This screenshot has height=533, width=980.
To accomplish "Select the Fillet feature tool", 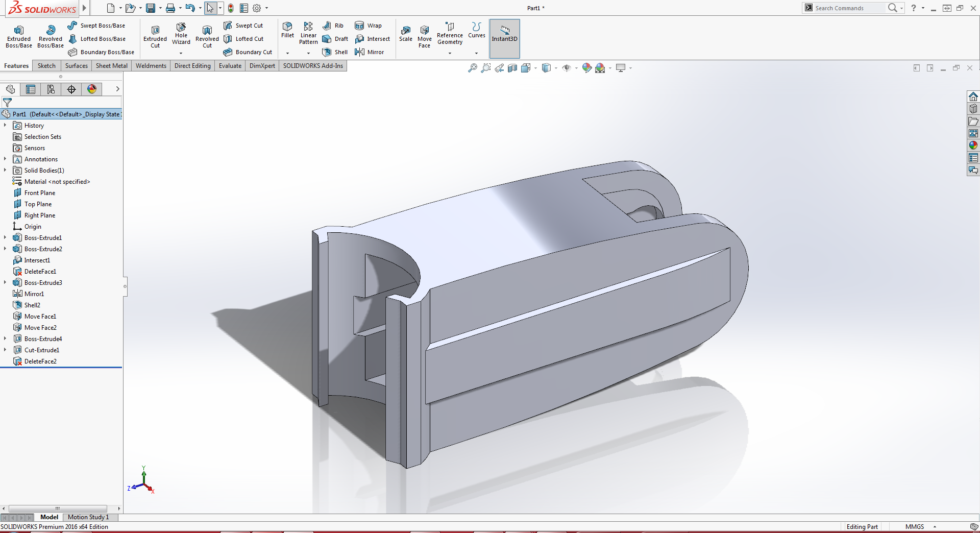I will tap(287, 31).
